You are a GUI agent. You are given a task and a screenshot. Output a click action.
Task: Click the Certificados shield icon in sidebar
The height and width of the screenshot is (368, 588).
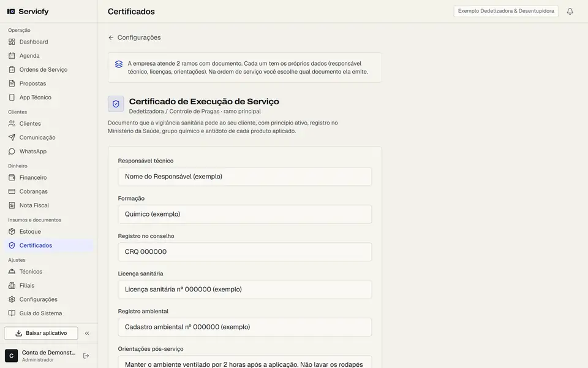(12, 245)
